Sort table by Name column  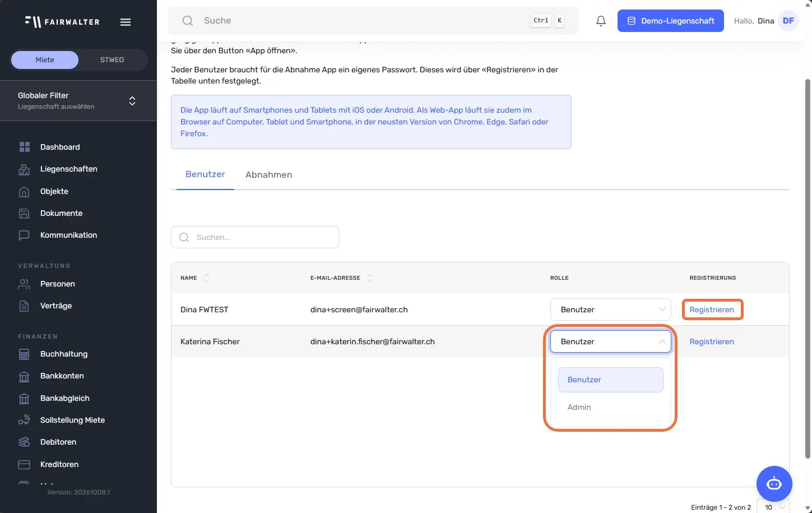click(x=207, y=278)
